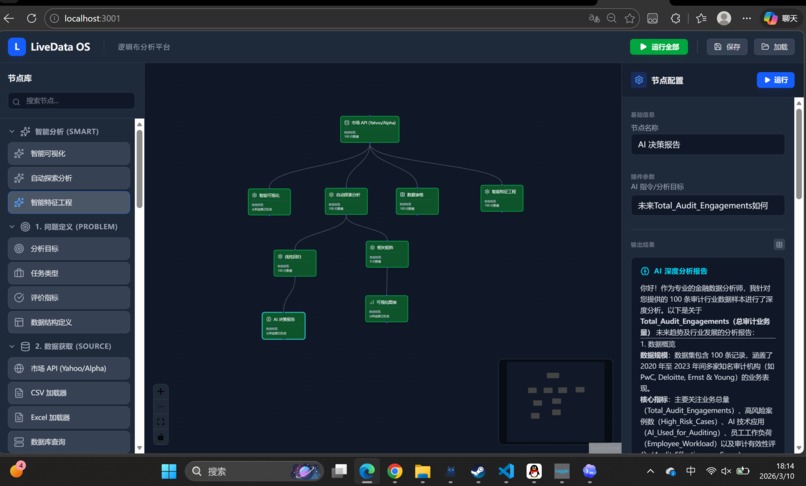The image size is (806, 486).
Task: Open browser extensions icon
Action: pyautogui.click(x=675, y=19)
